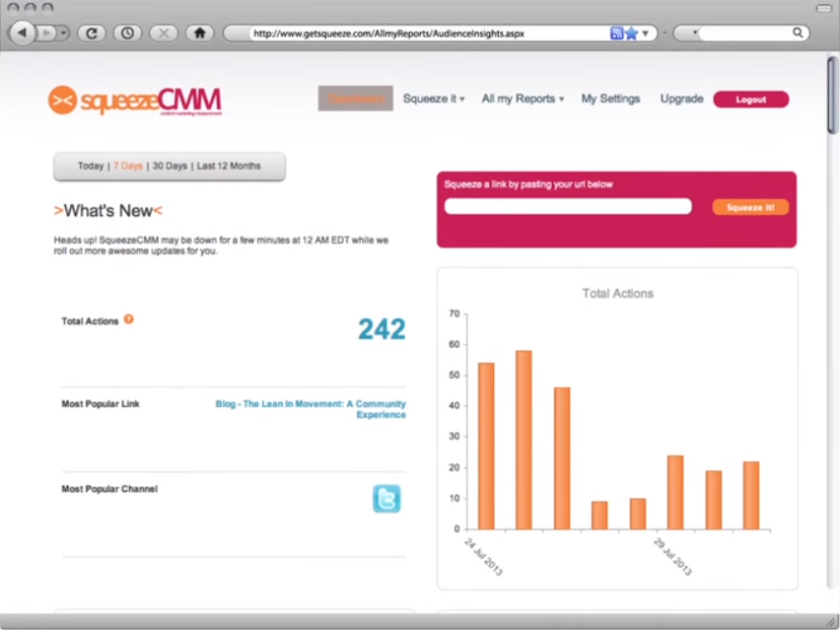Screen dimensions: 840x630
Task: Expand the All my Reports menu
Action: click(x=523, y=99)
